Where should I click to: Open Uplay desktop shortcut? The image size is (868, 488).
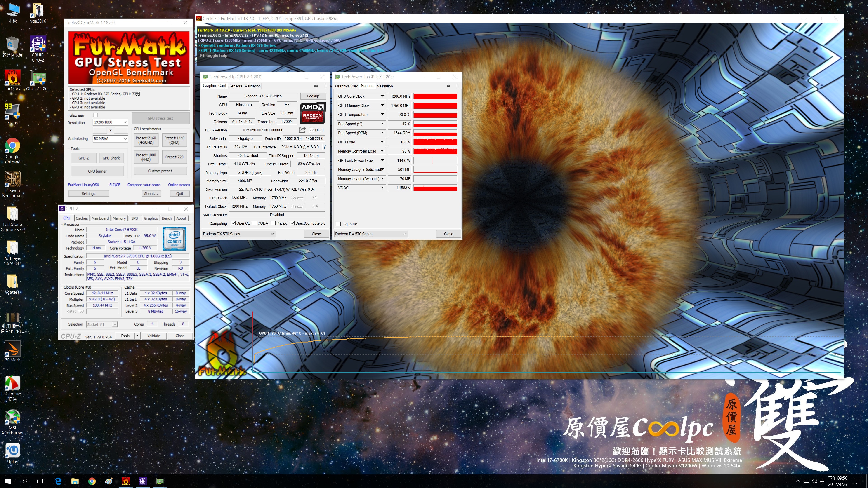pyautogui.click(x=12, y=453)
